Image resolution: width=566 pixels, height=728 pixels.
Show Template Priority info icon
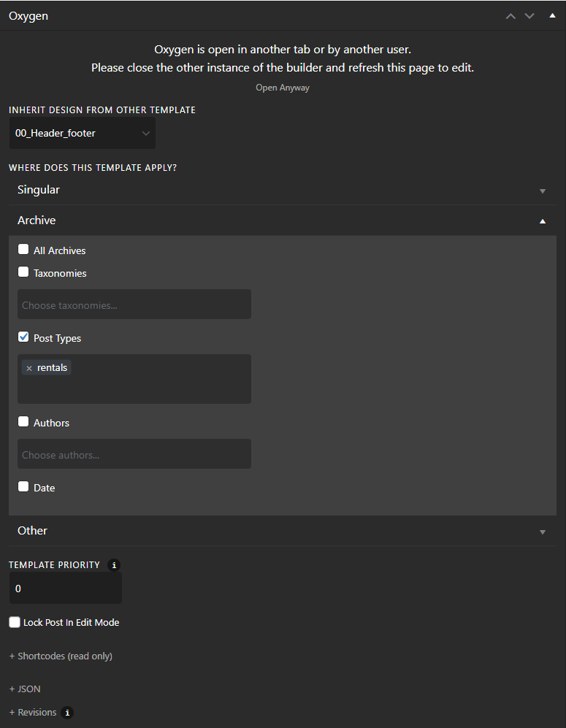click(114, 565)
